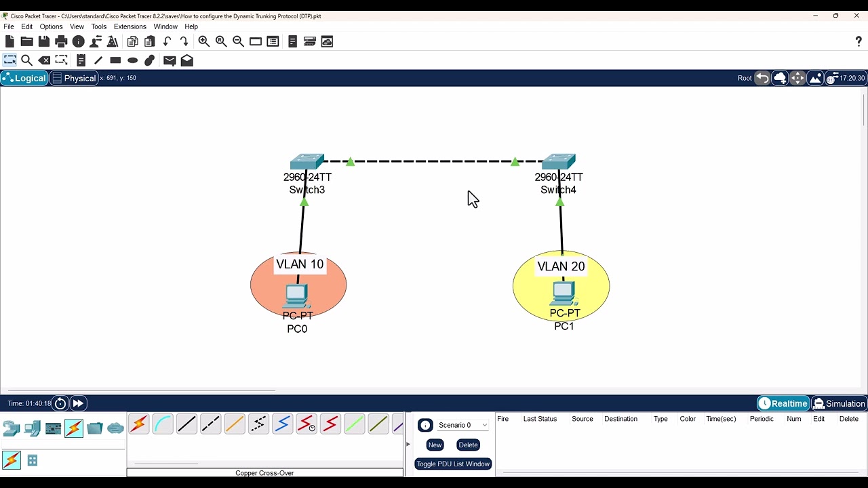Open the Help menu
The width and height of the screenshot is (868, 488).
(x=191, y=26)
